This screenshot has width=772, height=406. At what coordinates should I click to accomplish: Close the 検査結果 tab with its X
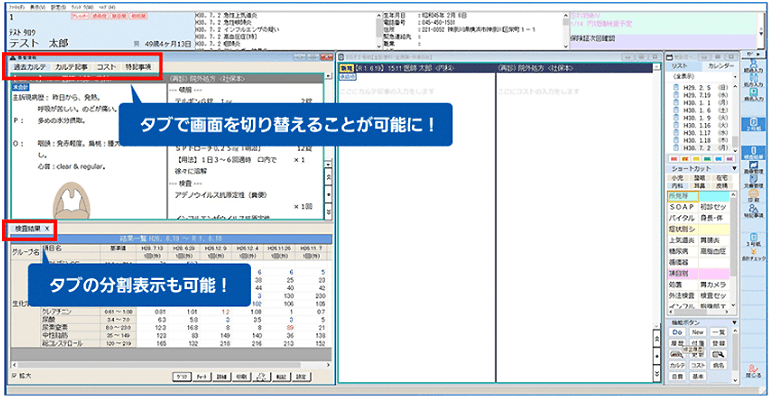click(46, 229)
